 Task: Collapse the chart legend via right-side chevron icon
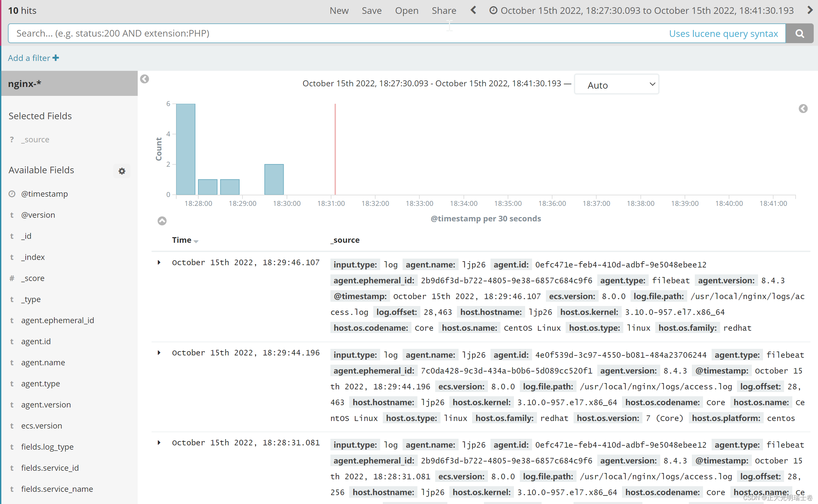(x=803, y=109)
